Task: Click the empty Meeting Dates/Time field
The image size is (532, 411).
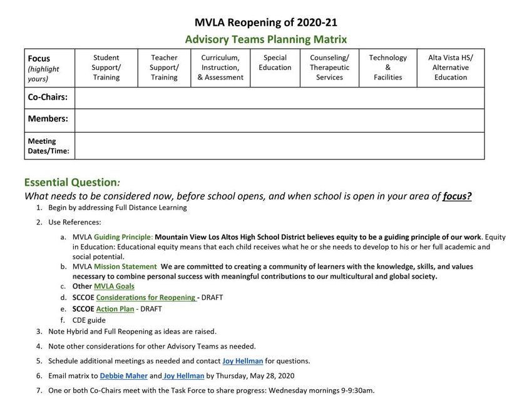Action: (279, 146)
